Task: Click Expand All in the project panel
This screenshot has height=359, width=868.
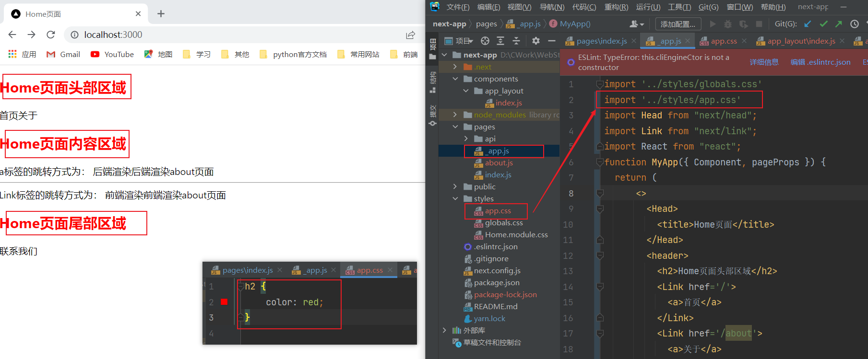Action: (500, 41)
